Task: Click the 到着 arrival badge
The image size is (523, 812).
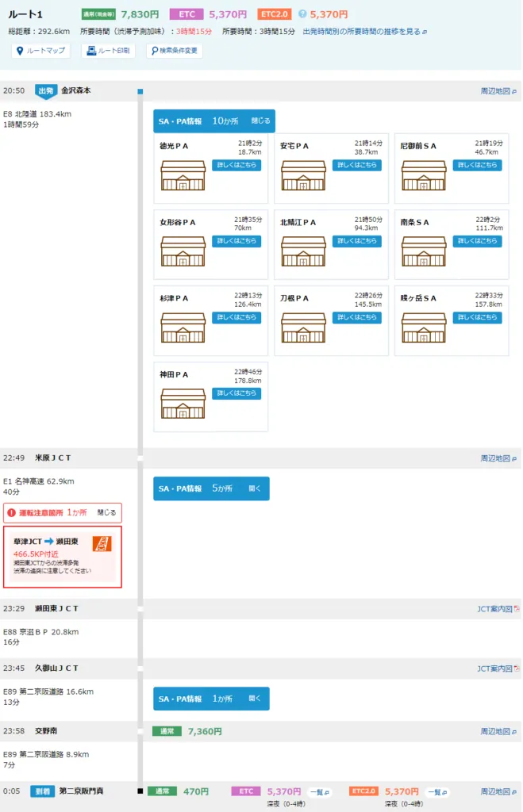Action: (43, 791)
